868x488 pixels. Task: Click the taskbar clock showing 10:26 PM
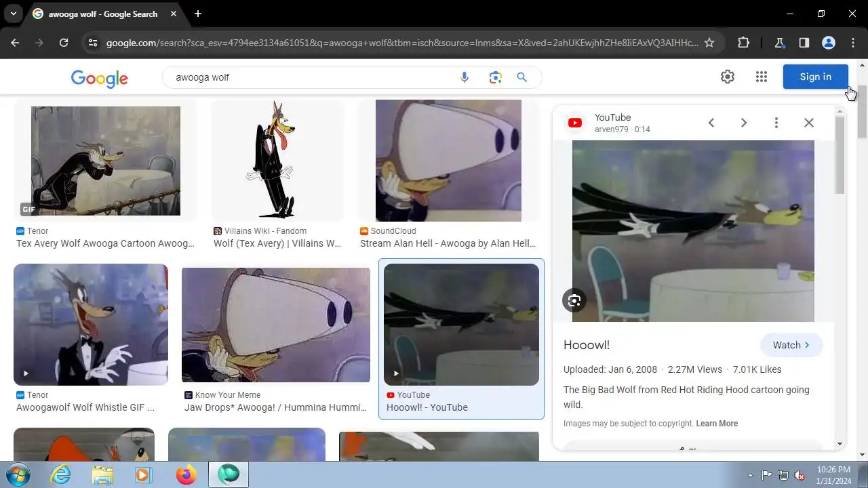tap(833, 474)
